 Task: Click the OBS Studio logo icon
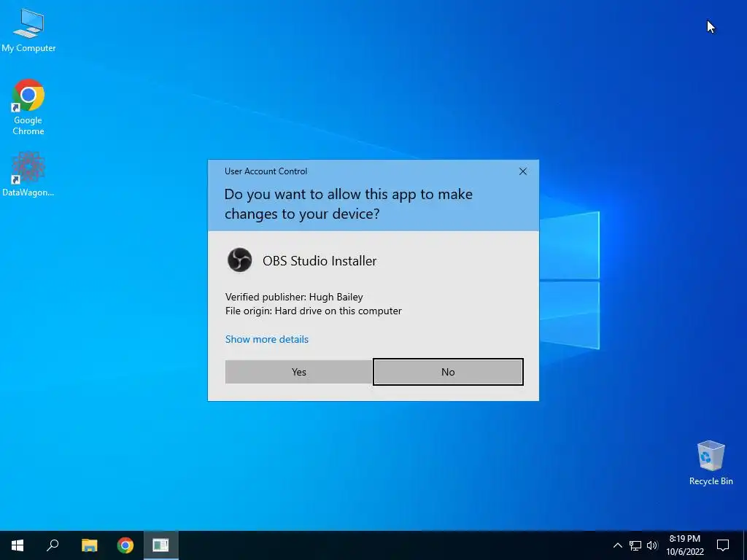click(x=239, y=260)
